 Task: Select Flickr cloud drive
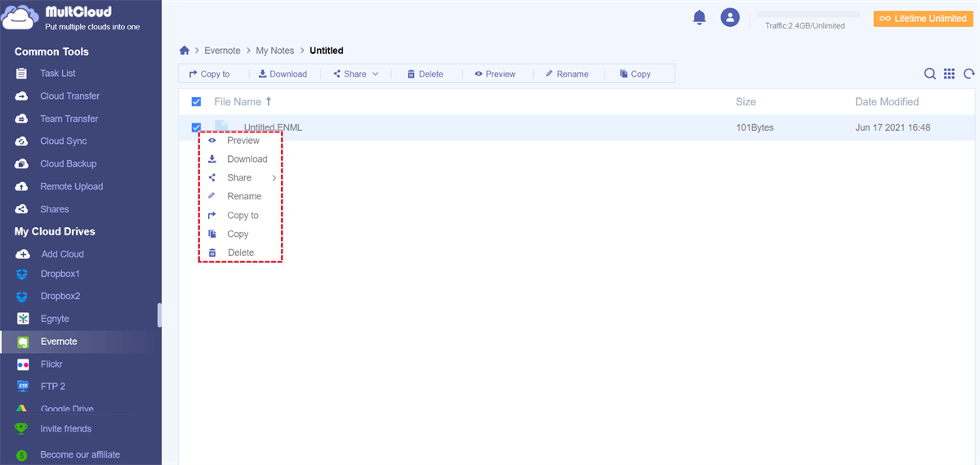pos(51,364)
